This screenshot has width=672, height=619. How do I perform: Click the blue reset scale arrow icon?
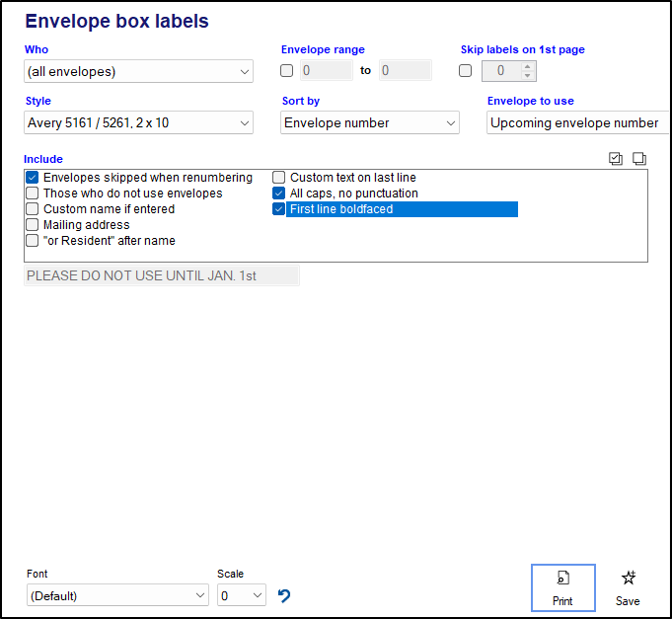point(284,595)
